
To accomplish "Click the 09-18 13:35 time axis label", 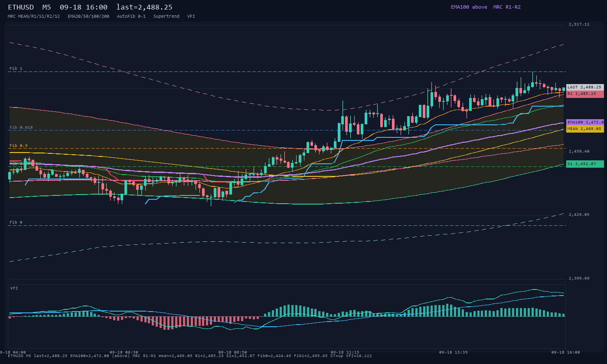I will (454, 352).
